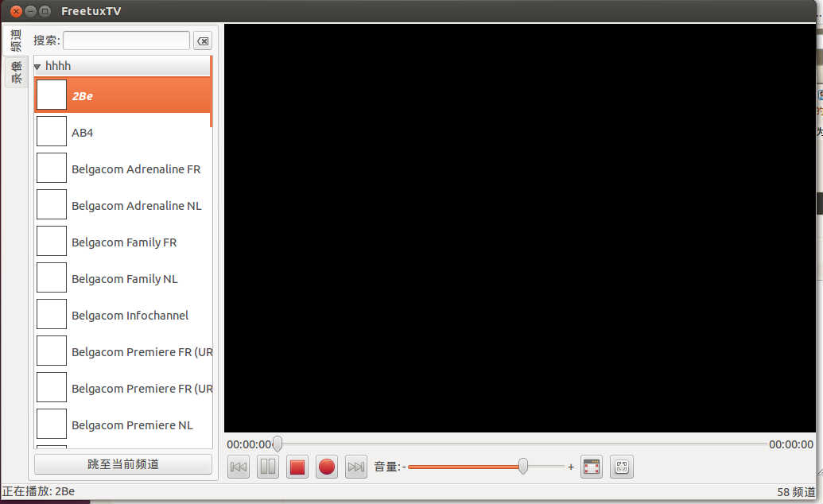Open the 录像 recordings tab
Viewport: 823px width, 504px height.
click(x=16, y=72)
